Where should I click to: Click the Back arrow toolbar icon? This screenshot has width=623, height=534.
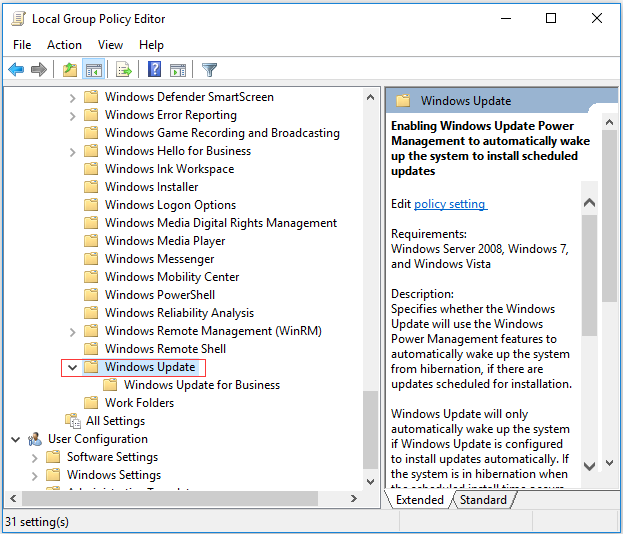click(x=16, y=70)
